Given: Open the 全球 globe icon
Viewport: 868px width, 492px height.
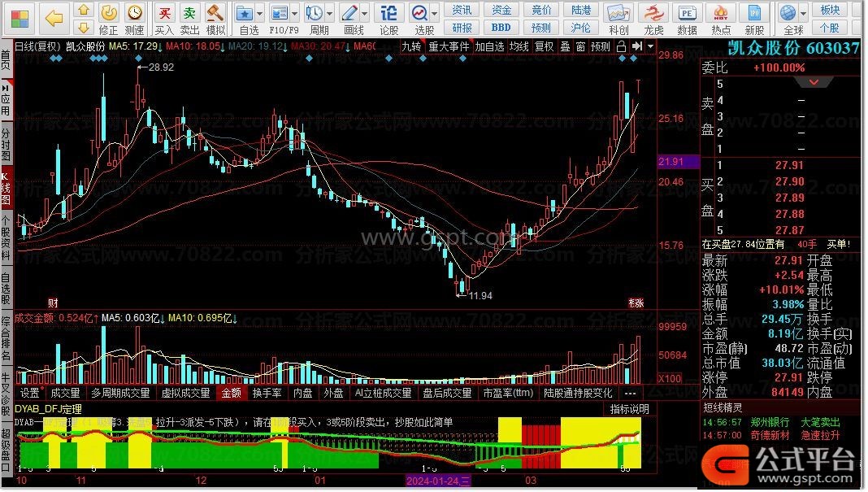Looking at the screenshot, I should (788, 12).
